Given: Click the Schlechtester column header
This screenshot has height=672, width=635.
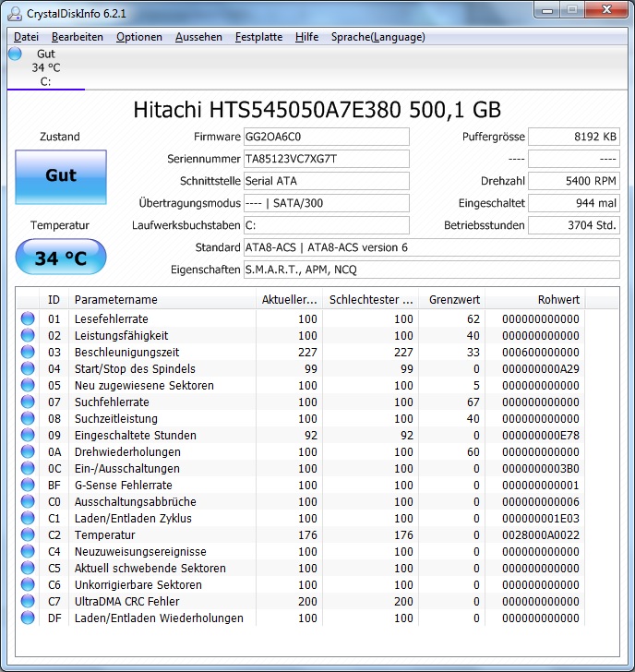Looking at the screenshot, I should point(371,300).
